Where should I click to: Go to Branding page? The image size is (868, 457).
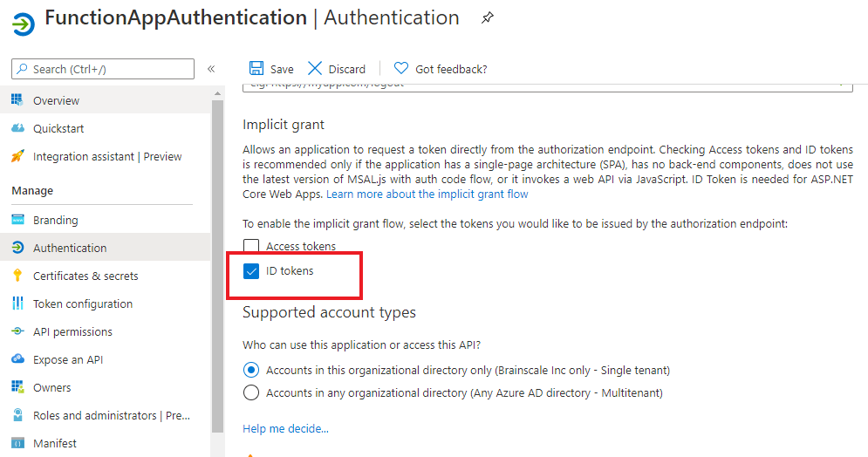coord(106,220)
